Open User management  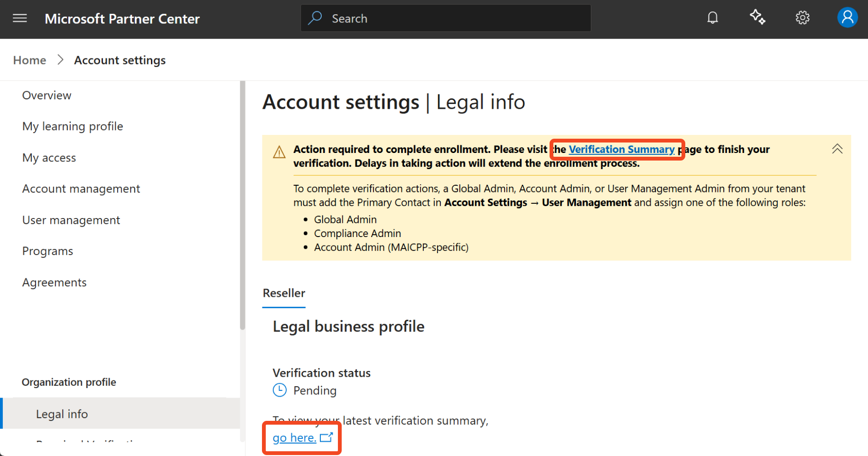(x=71, y=220)
